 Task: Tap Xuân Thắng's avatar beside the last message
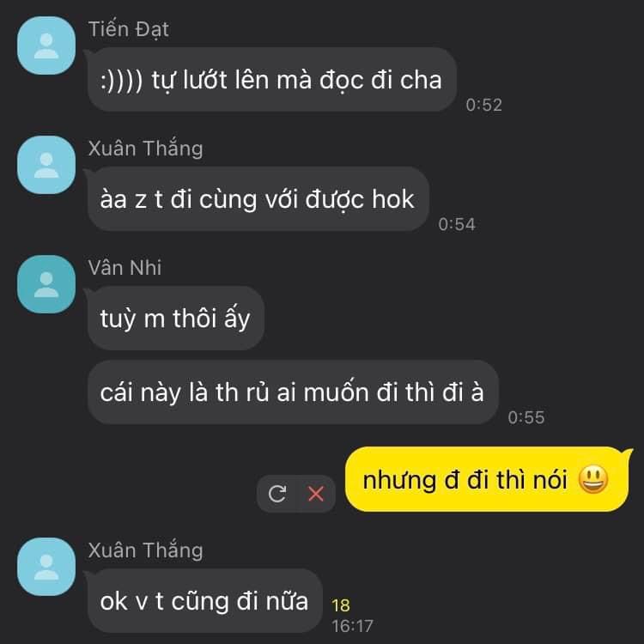(46, 567)
